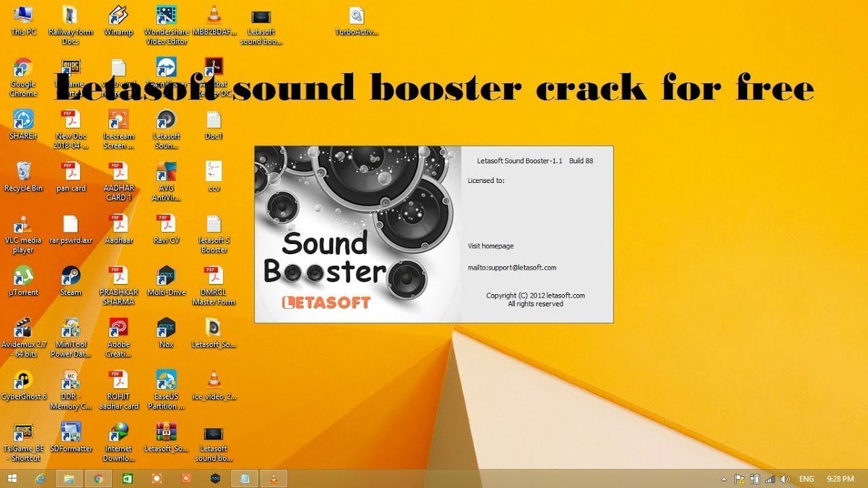The image size is (868, 488).
Task: Open the 9:28 PM clock
Action: [840, 479]
